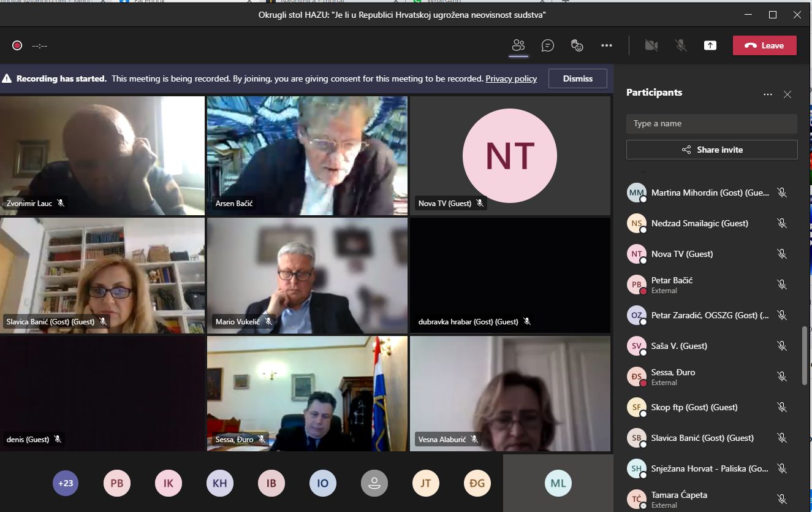Click the Share content tray icon
The image size is (812, 512).
click(710, 45)
